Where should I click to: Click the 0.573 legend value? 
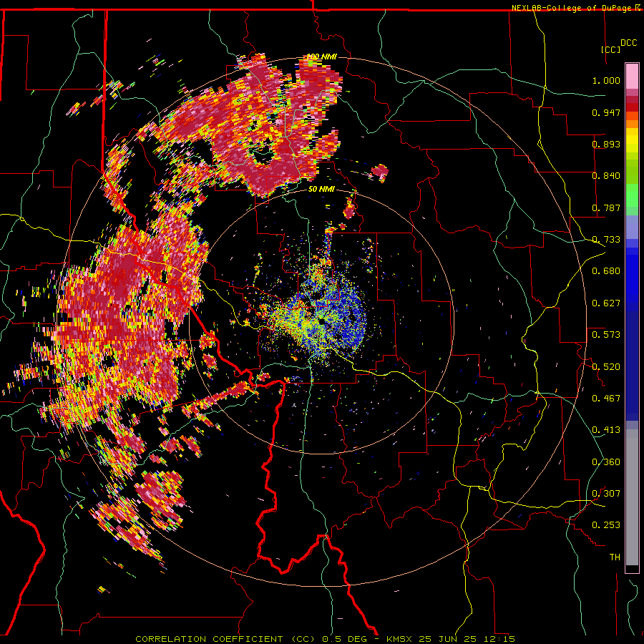606,335
